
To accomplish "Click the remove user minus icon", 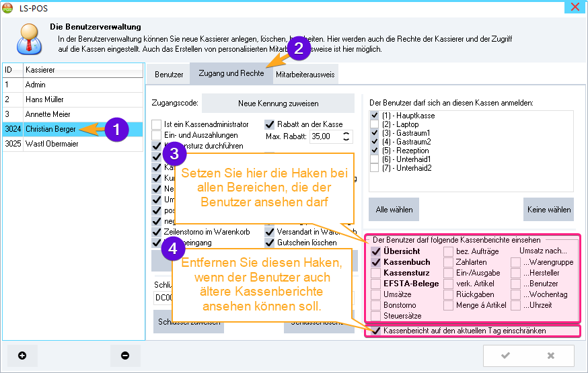I will coord(125,356).
